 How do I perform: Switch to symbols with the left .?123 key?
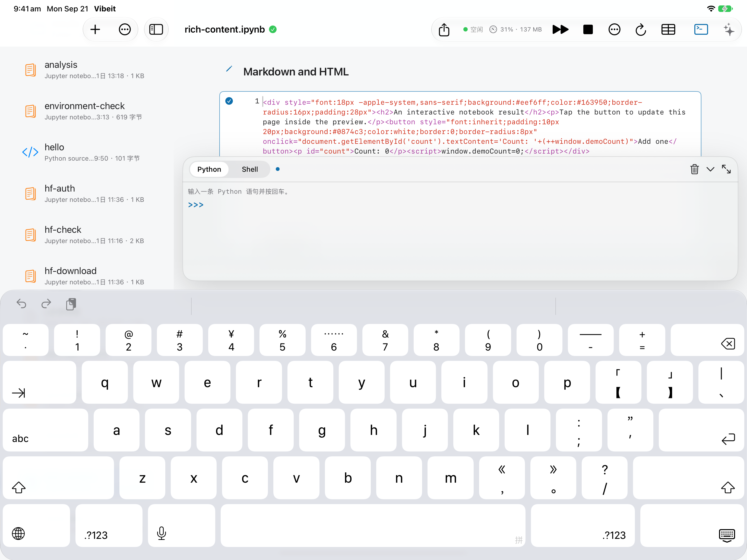[109, 526]
